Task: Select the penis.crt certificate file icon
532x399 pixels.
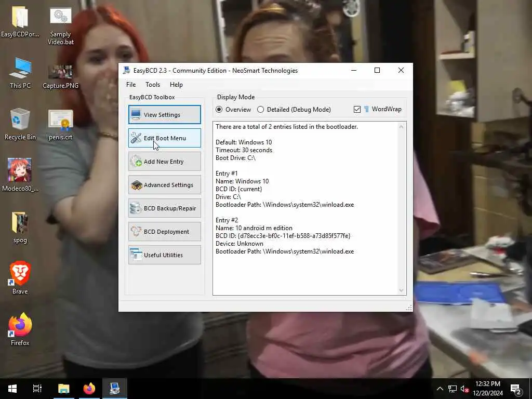Action: pos(60,125)
